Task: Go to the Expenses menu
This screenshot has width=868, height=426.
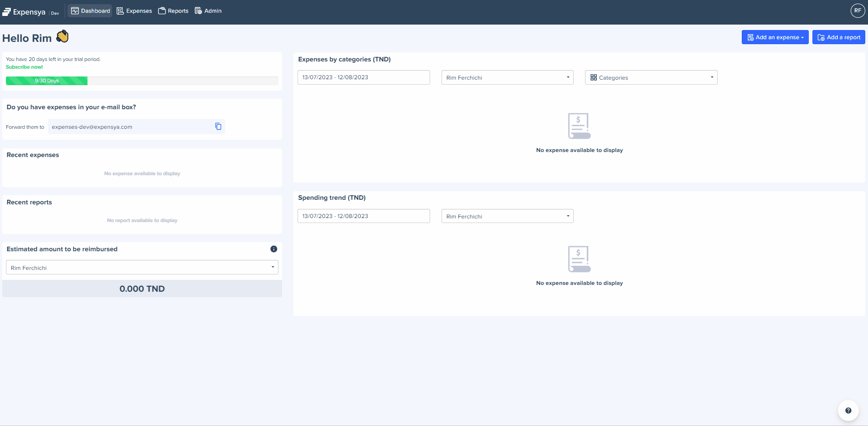Action: coord(134,11)
